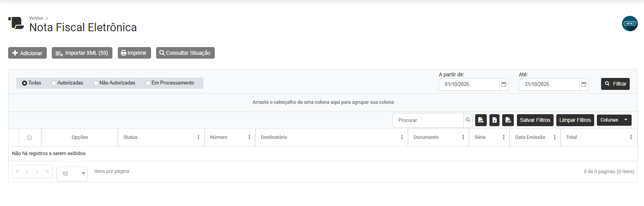This screenshot has height=206, width=644.
Task: Export the grid to Excel
Action: click(494, 120)
